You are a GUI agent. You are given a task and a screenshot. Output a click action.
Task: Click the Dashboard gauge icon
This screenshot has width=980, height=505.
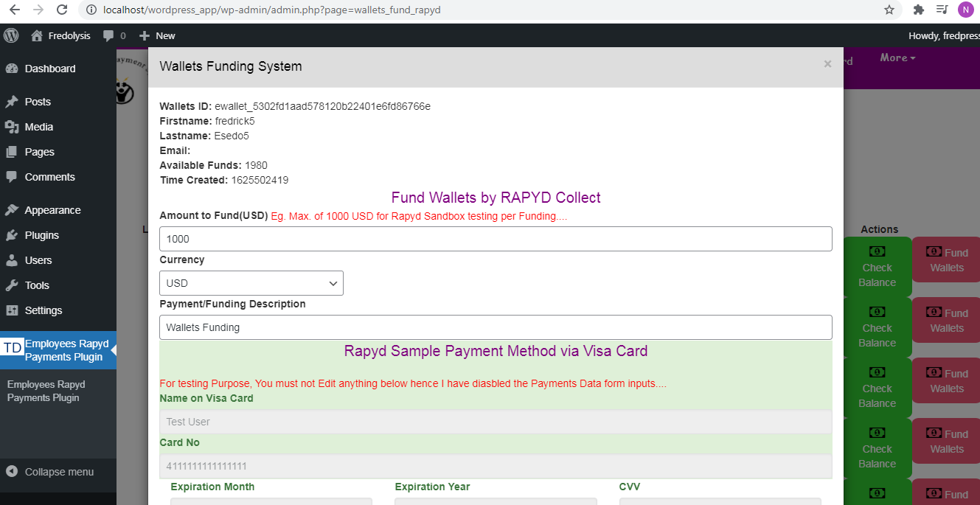coord(12,69)
